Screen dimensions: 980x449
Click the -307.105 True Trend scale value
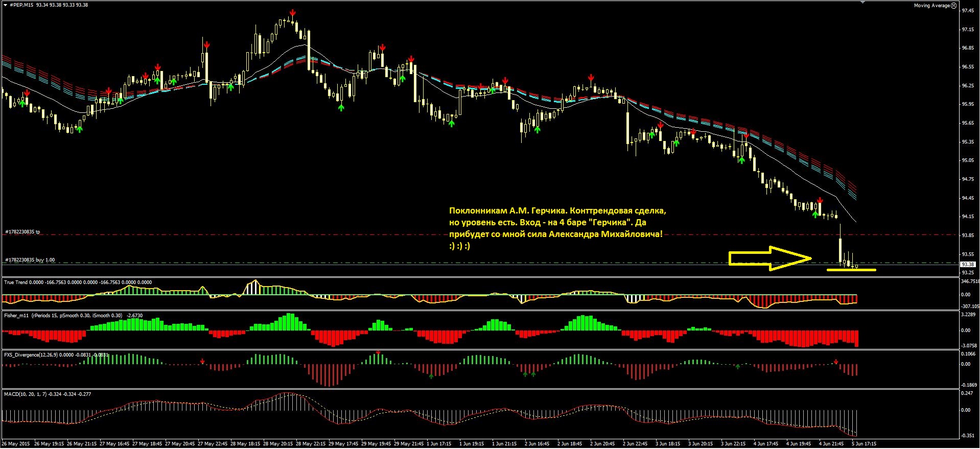970,306
